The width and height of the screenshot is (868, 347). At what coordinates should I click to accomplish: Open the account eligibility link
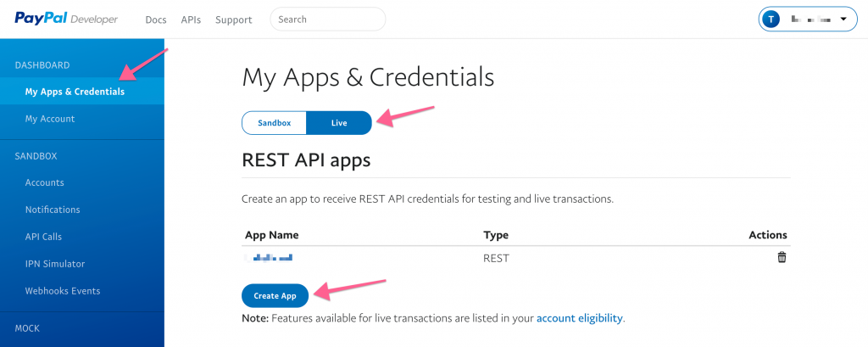pos(580,318)
